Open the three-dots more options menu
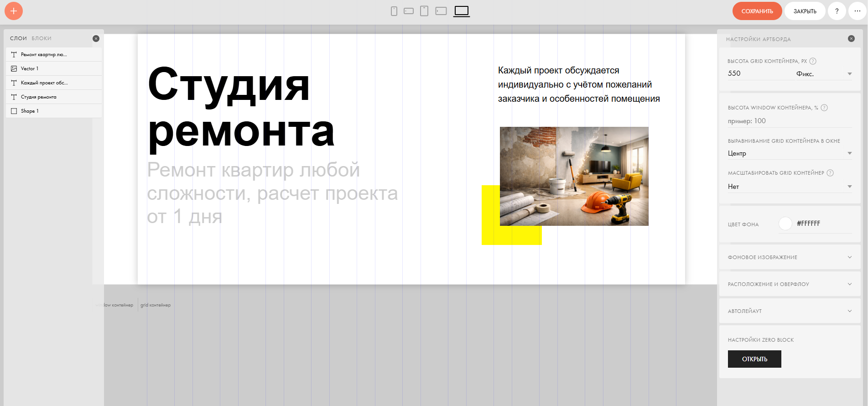 click(857, 11)
